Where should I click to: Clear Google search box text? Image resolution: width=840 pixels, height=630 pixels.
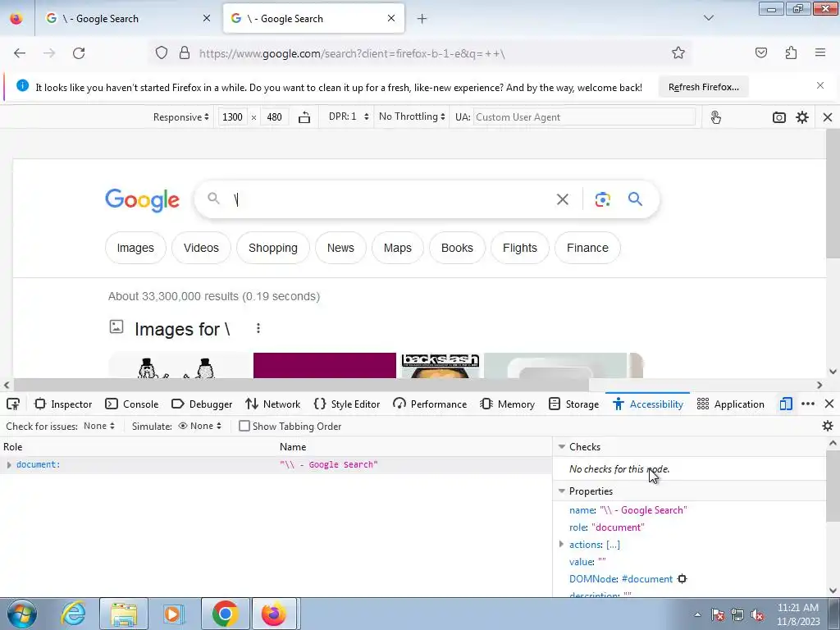tap(563, 199)
